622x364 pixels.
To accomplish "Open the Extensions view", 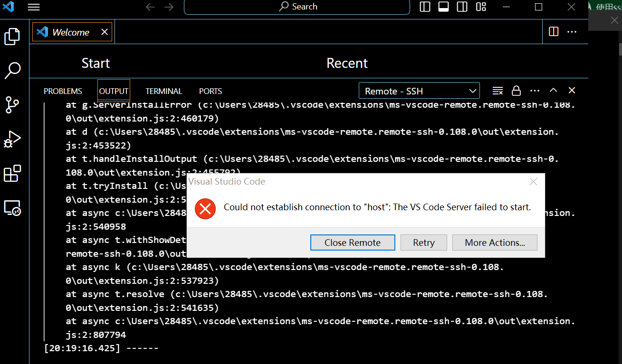I will click(12, 174).
